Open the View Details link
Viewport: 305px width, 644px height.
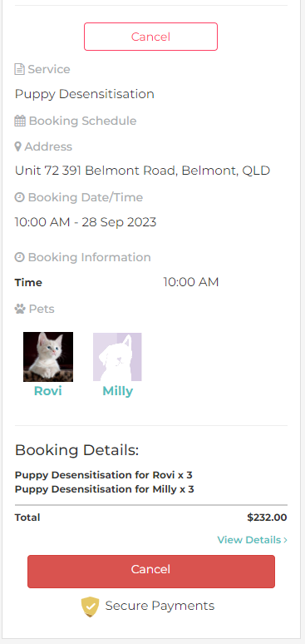pos(249,540)
